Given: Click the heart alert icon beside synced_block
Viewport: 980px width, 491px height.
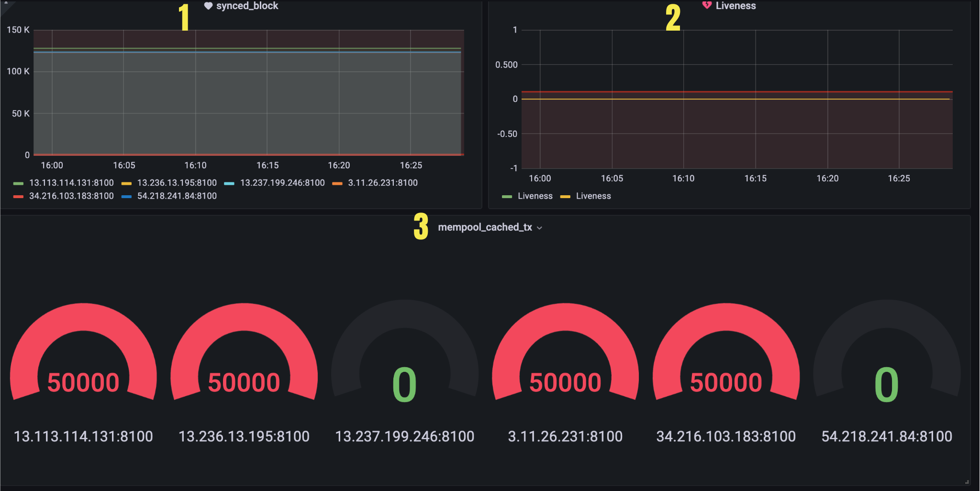Looking at the screenshot, I should (208, 6).
